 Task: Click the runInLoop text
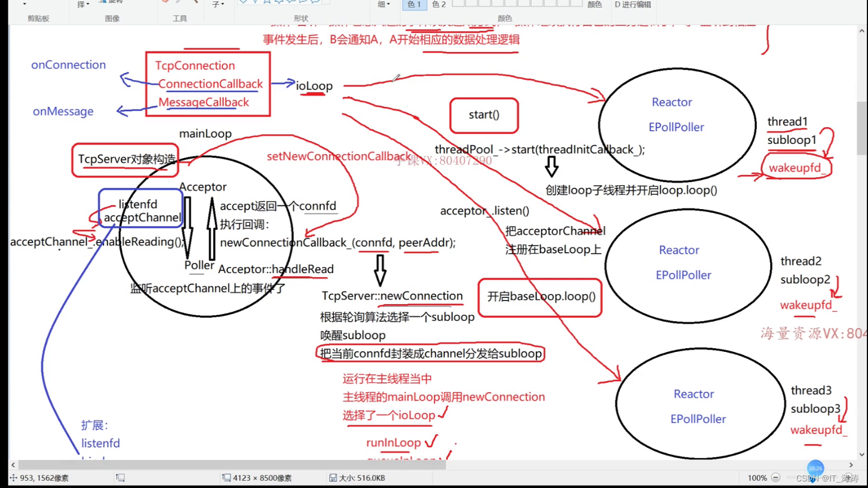pyautogui.click(x=394, y=443)
